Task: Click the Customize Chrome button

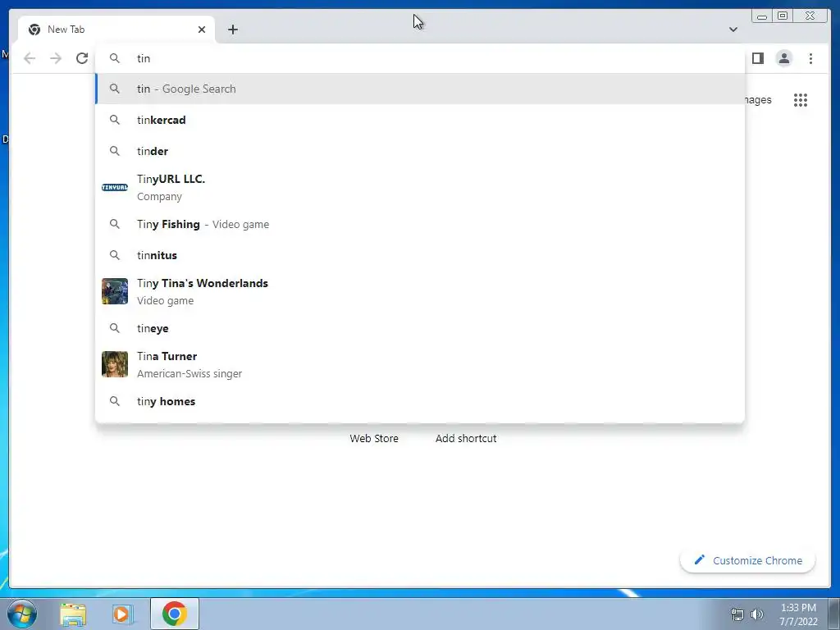Action: pos(748,560)
